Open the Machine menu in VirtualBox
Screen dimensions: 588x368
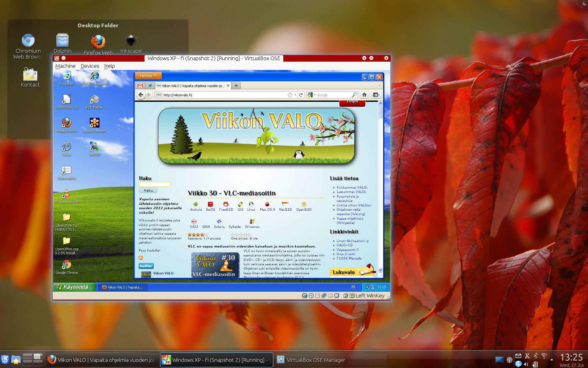tap(65, 66)
